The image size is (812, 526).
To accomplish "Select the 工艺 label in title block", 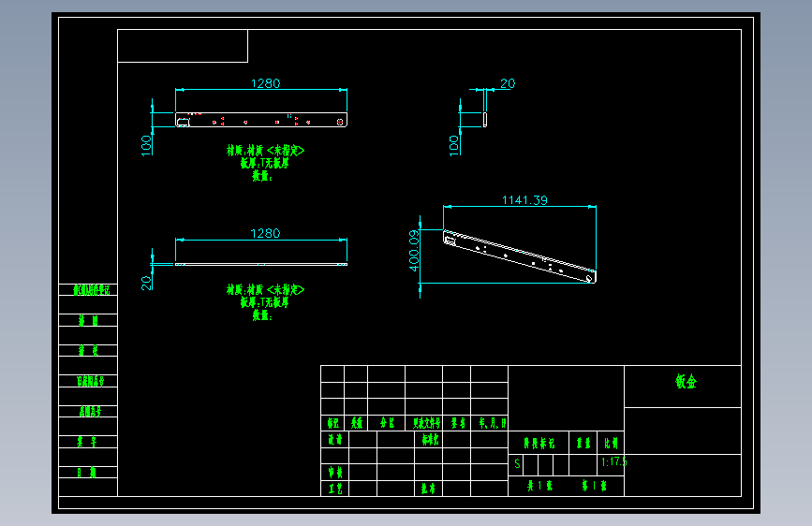I will pos(335,489).
